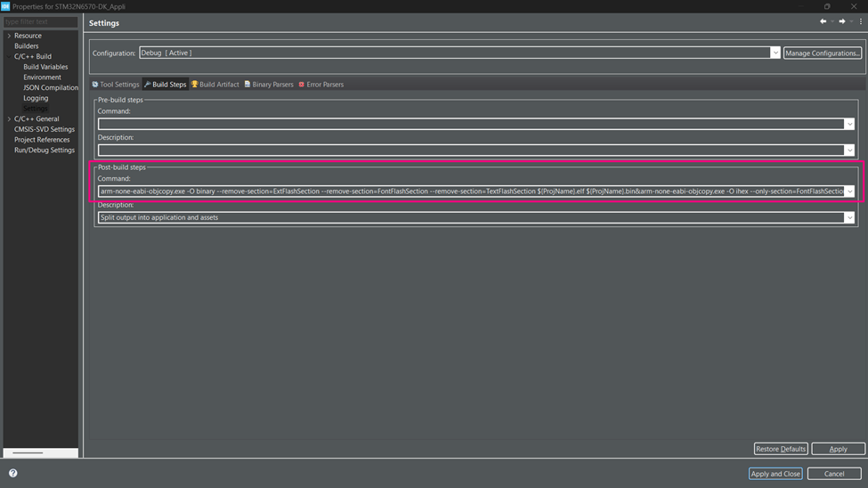Open back-history dropdown arrow beside back button
Image resolution: width=868 pixels, height=488 pixels.
coord(832,21)
